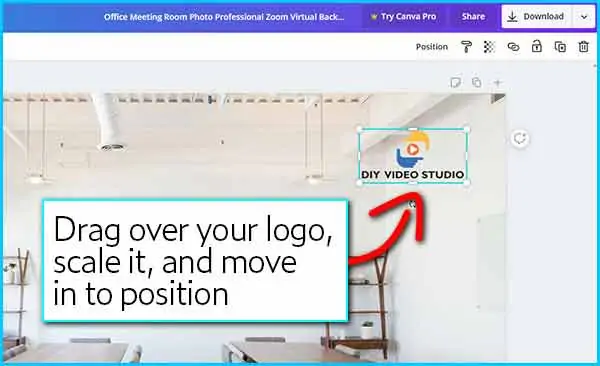Viewport: 600px width, 366px height.
Task: Duplicate page using the icon above canvas
Action: point(476,82)
